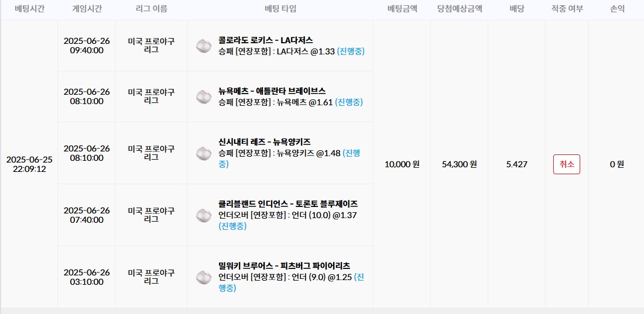This screenshot has height=314, width=644.
Task: Select the 게임시간 column header
Action: coord(87,9)
